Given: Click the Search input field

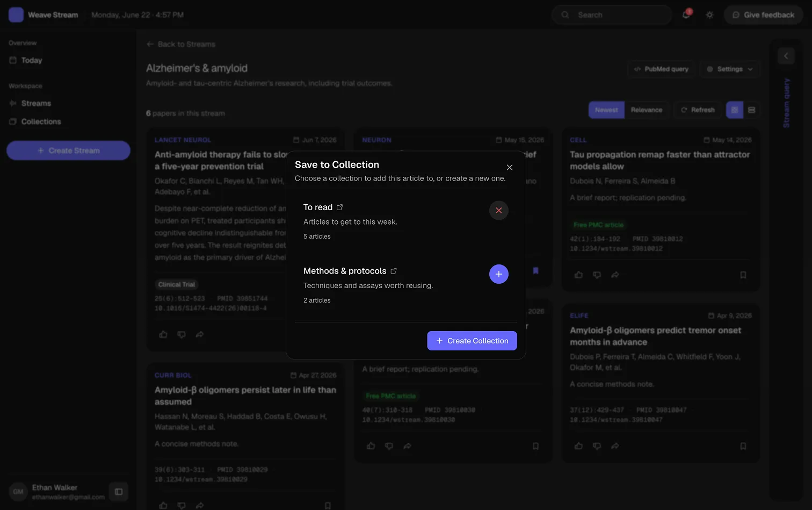Looking at the screenshot, I should [x=612, y=15].
